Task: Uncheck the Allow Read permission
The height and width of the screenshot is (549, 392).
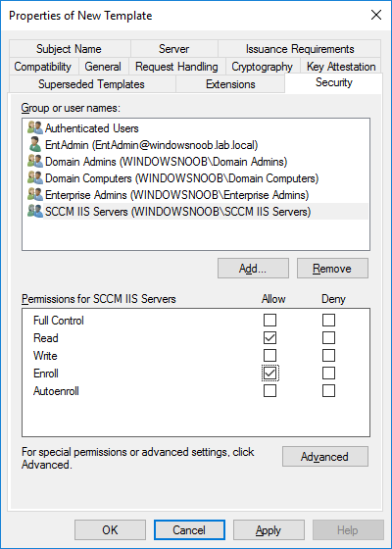Action: point(269,338)
